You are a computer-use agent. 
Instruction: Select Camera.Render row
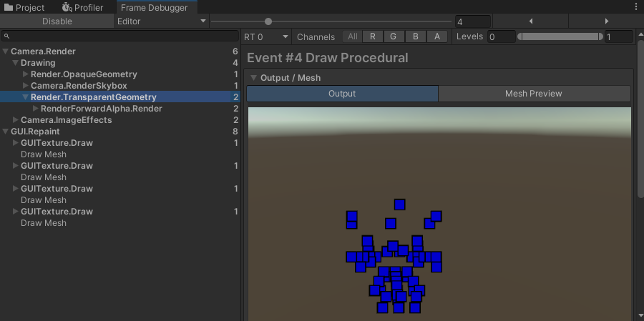(120, 51)
